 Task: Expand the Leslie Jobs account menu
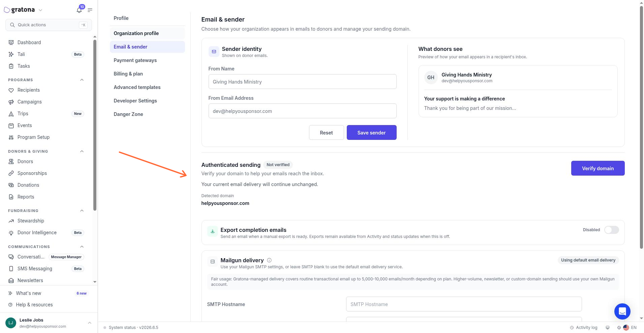click(90, 323)
